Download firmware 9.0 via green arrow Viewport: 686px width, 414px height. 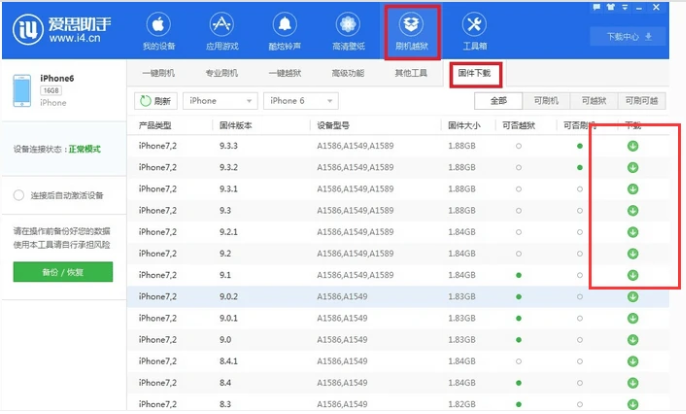(x=633, y=340)
